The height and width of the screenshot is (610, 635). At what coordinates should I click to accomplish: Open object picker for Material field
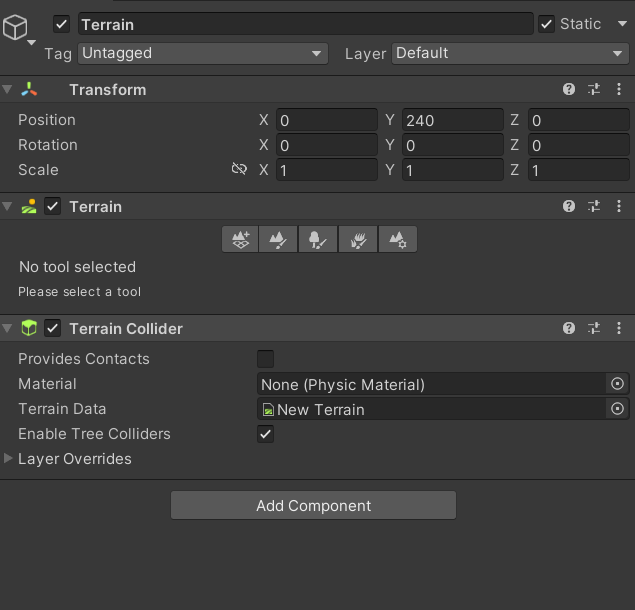tap(617, 384)
